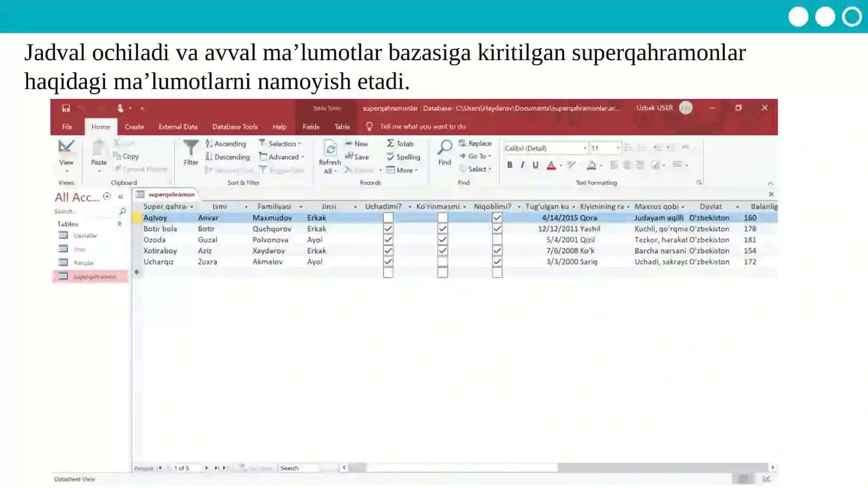Click the center align icon in Text Formatting
The height and width of the screenshot is (488, 868).
(x=627, y=165)
